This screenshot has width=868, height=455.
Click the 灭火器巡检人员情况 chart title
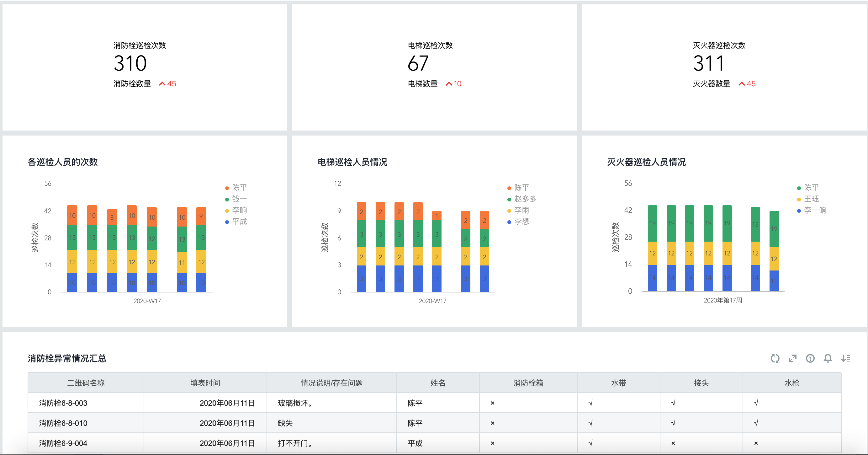tap(646, 162)
